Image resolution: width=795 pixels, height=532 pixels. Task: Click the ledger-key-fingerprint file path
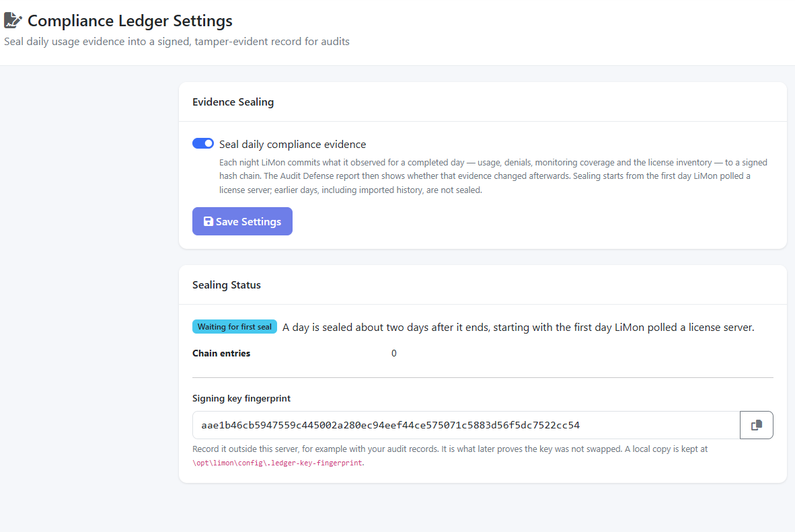(x=277, y=463)
